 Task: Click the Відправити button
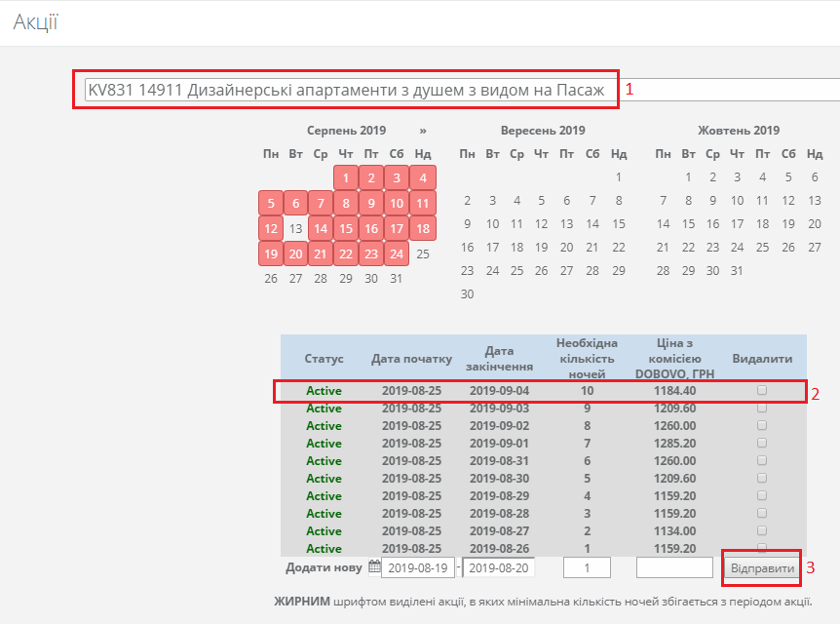pos(762,568)
